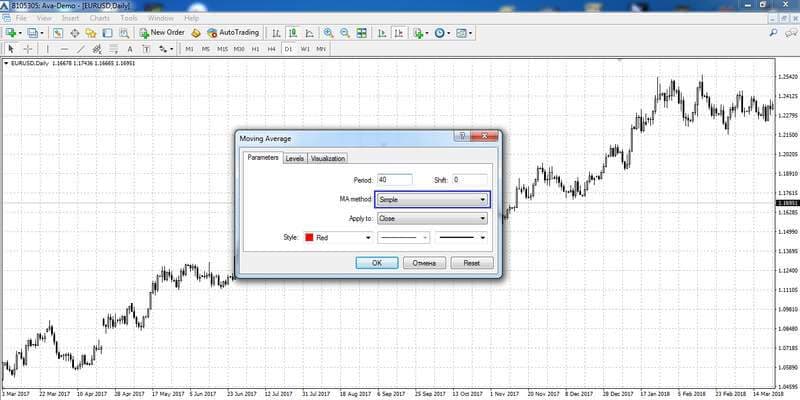Zoom out of the chart
This screenshot has width=800, height=400.
pos(345,33)
